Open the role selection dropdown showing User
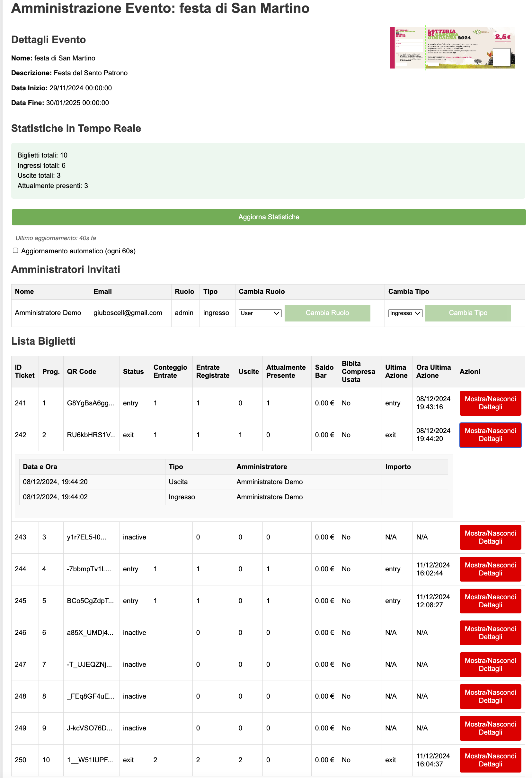The height and width of the screenshot is (778, 532). click(x=260, y=313)
